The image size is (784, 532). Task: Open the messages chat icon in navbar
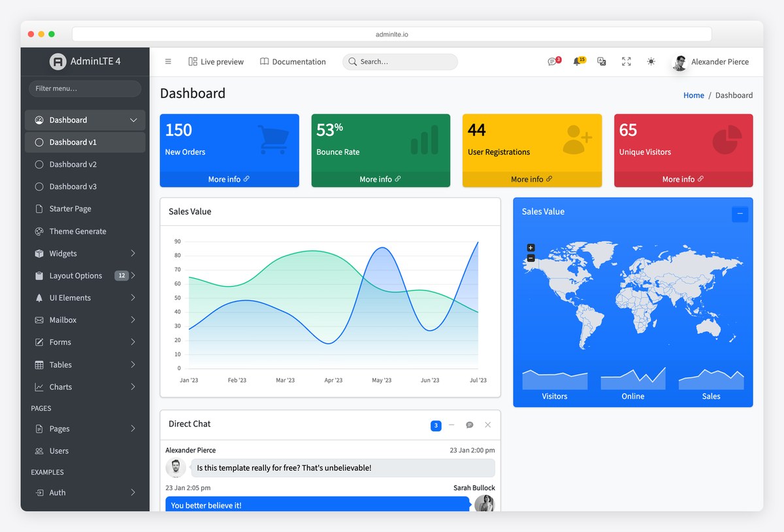point(552,61)
